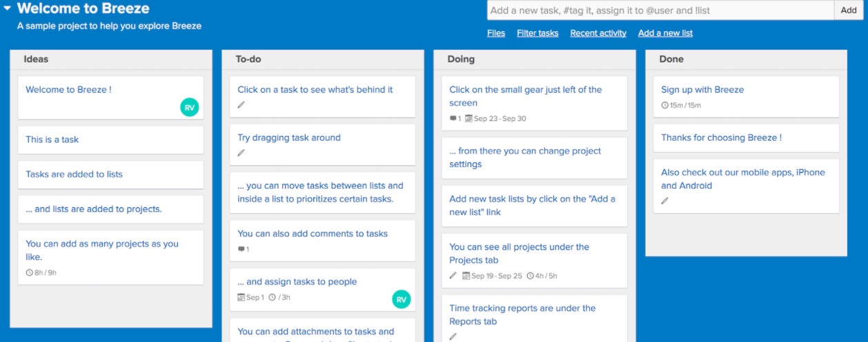Open the Recent activity link
Screen dimensions: 868x342
pos(598,33)
